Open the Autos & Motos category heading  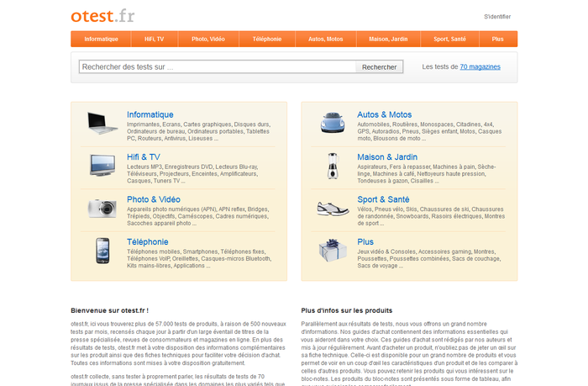tap(385, 114)
